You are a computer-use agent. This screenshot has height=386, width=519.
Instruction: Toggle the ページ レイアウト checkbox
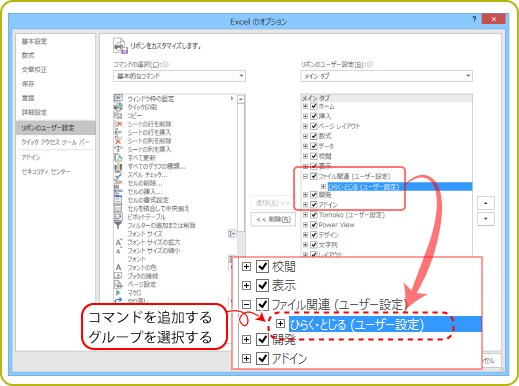[313, 126]
